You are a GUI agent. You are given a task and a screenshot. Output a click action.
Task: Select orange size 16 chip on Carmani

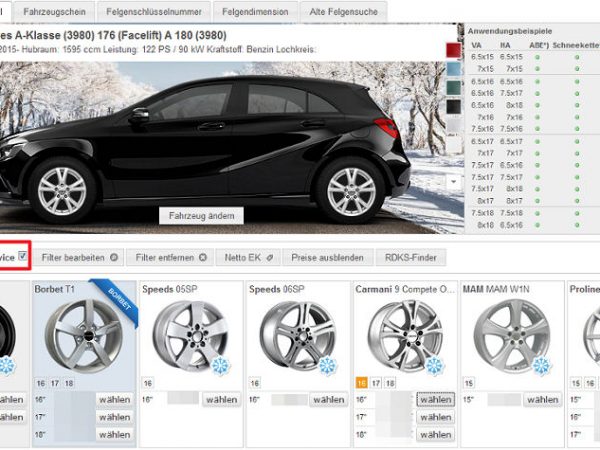click(362, 383)
